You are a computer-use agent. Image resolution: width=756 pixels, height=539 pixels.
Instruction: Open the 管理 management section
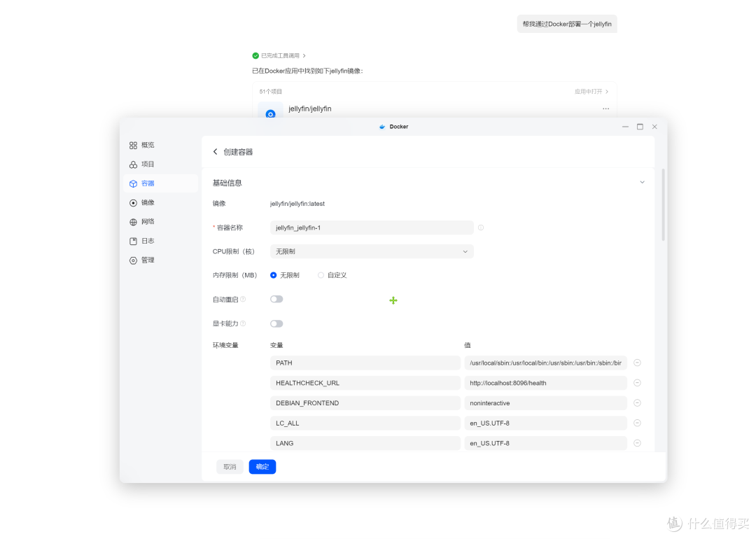160,260
